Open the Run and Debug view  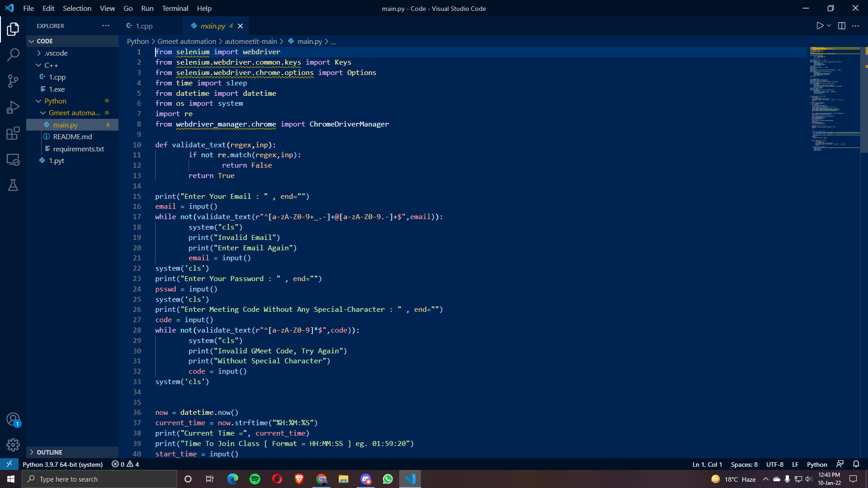[13, 107]
